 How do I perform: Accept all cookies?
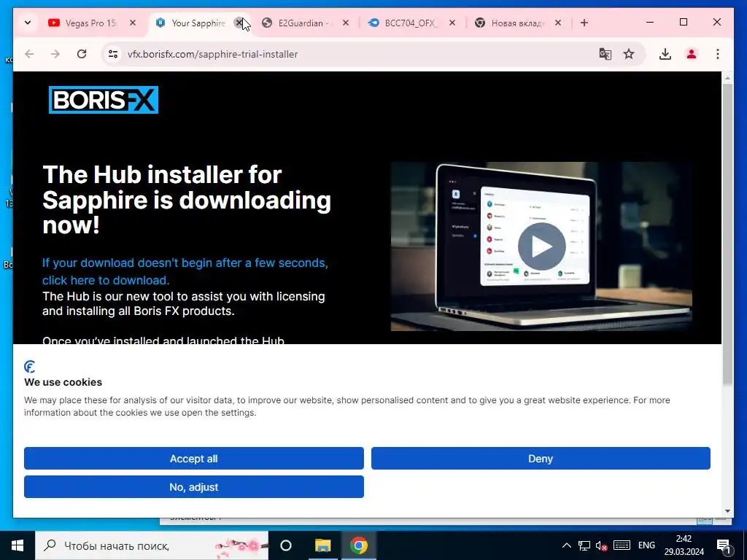(194, 459)
